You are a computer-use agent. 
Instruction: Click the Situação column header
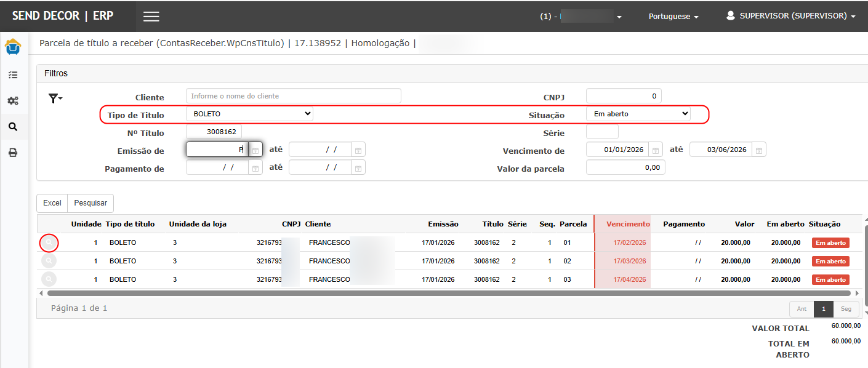pos(824,224)
